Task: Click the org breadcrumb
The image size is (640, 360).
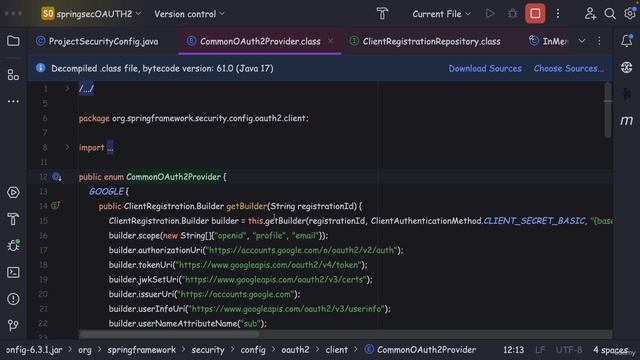Action: [85, 350]
